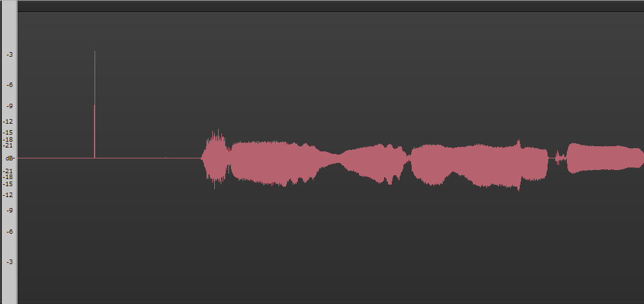Screen dimensions: 644x304
Task: Click the tiny blip before the final waveform section
Action: pos(558,158)
